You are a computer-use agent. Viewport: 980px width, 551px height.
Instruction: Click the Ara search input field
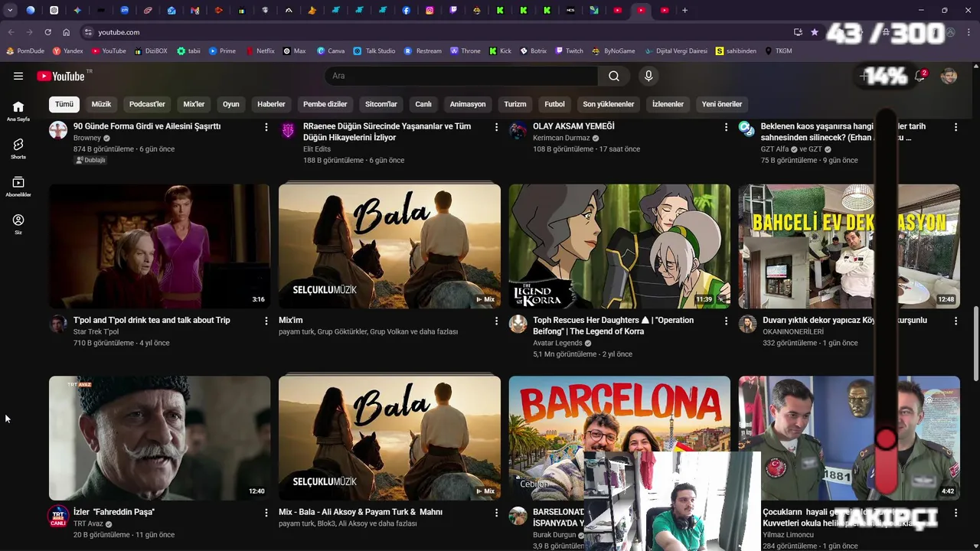click(462, 76)
